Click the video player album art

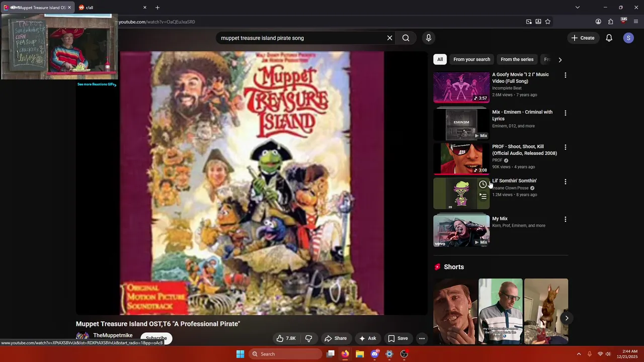tap(252, 183)
